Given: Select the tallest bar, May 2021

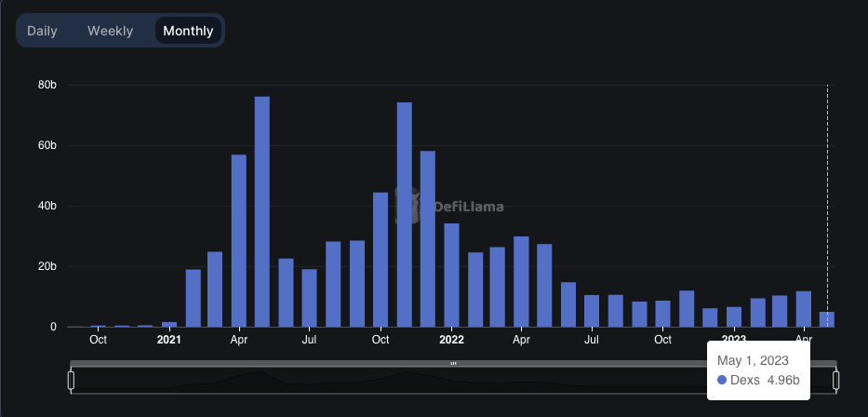Looking at the screenshot, I should coord(262,212).
